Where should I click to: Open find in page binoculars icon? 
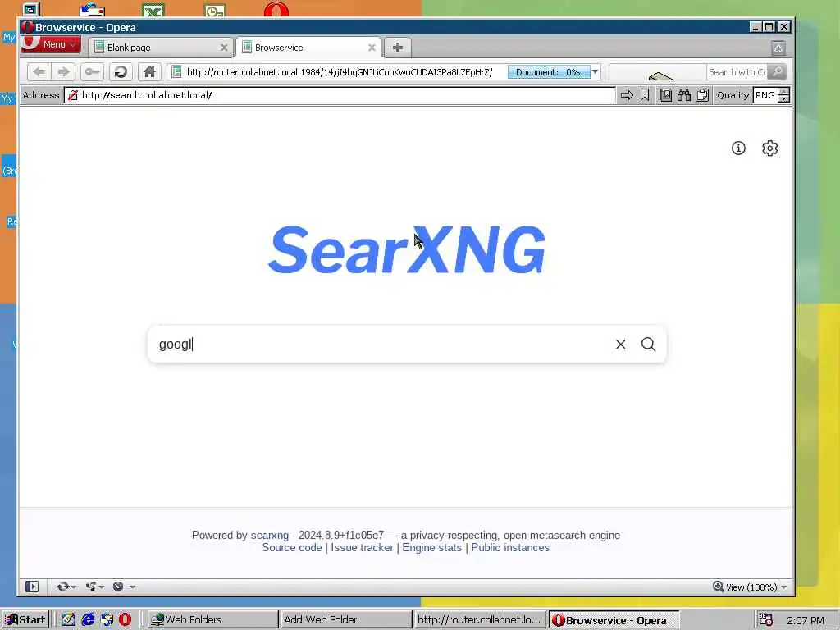[684, 95]
